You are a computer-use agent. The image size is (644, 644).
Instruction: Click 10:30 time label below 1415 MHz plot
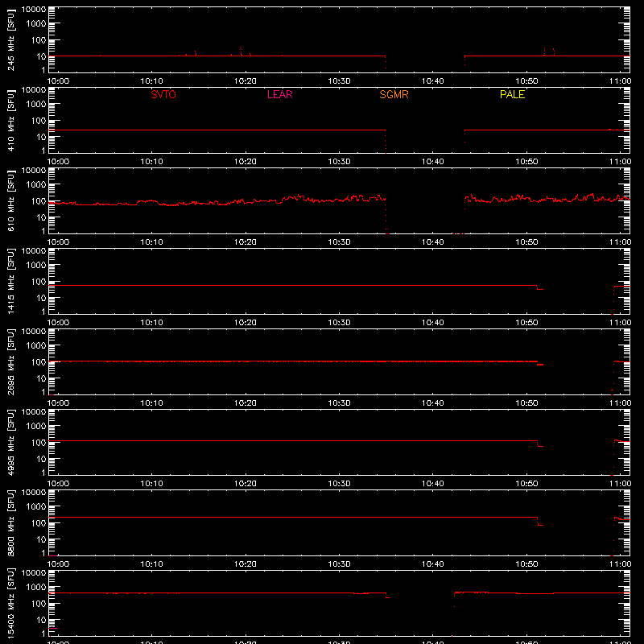[x=339, y=323]
